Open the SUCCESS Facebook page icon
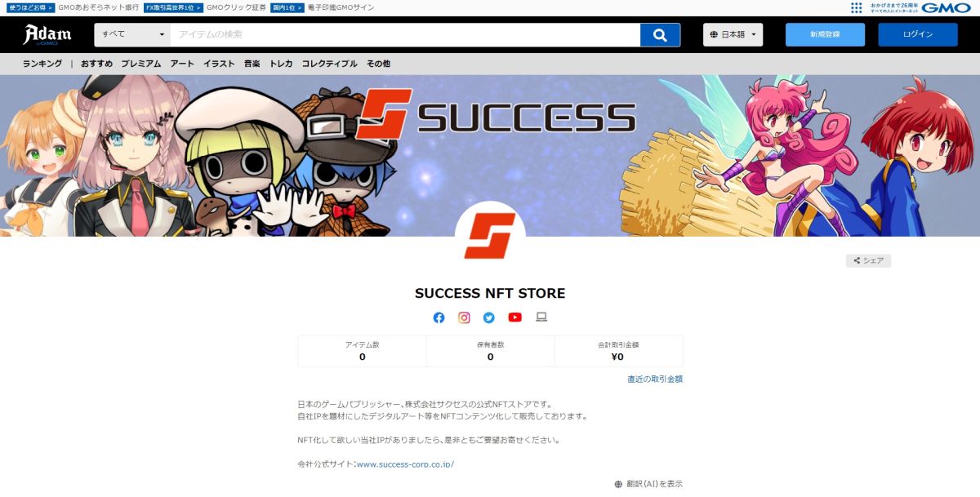This screenshot has height=497, width=980. 439,317
